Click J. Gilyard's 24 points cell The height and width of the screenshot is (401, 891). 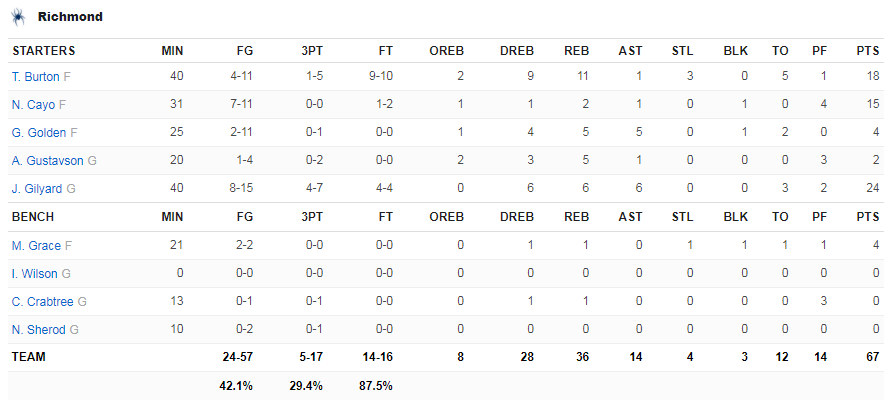[x=873, y=189]
